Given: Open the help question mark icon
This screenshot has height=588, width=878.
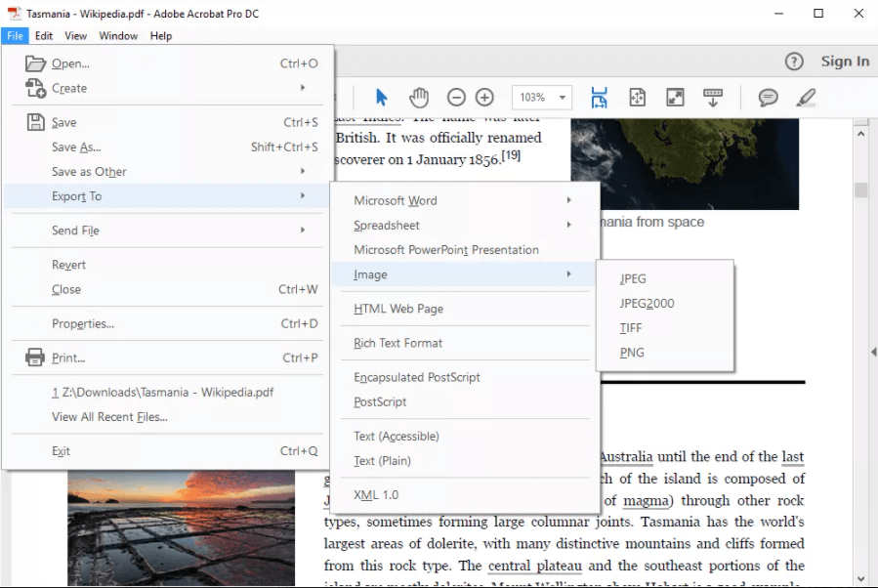Looking at the screenshot, I should click(793, 62).
